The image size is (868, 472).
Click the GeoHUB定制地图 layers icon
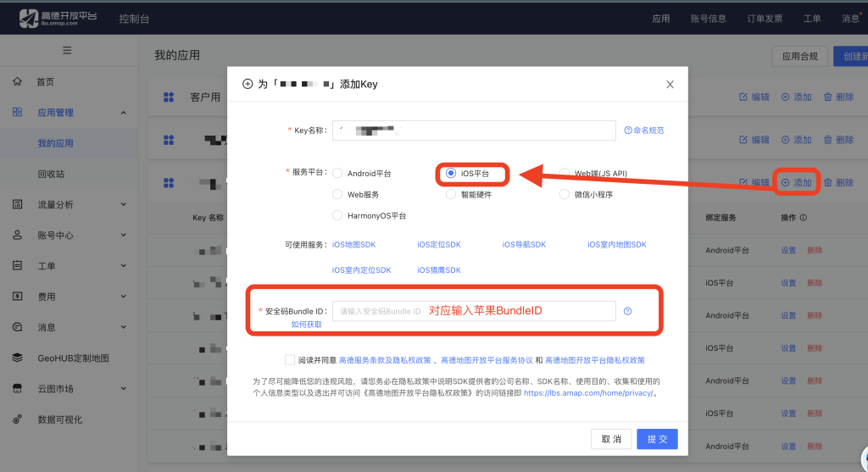17,358
